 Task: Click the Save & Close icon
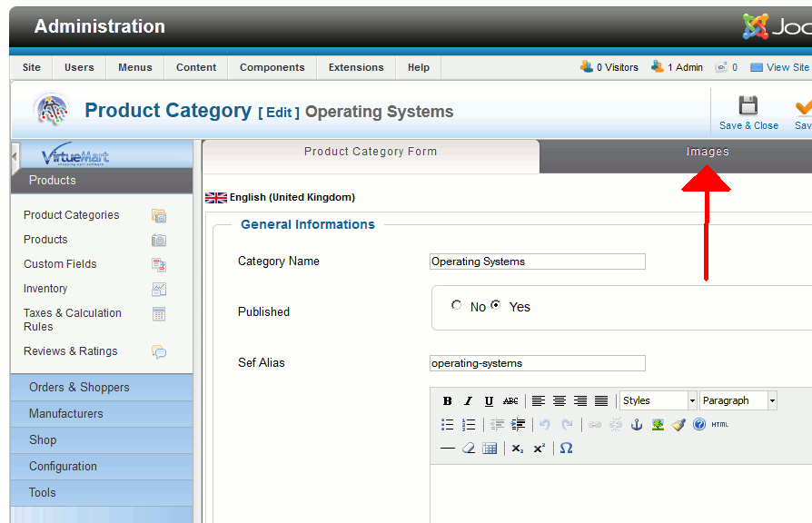point(748,112)
